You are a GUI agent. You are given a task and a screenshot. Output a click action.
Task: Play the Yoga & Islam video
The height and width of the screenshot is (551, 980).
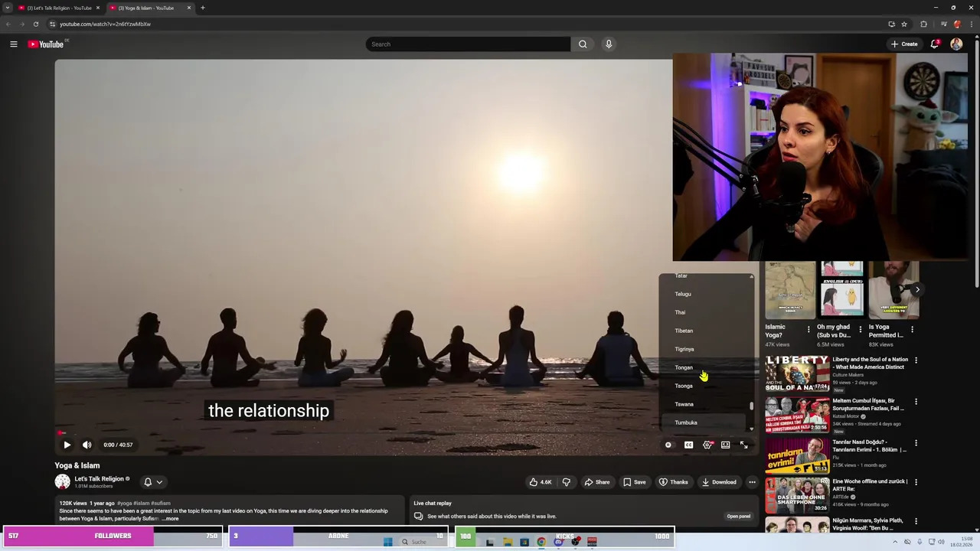pos(67,445)
